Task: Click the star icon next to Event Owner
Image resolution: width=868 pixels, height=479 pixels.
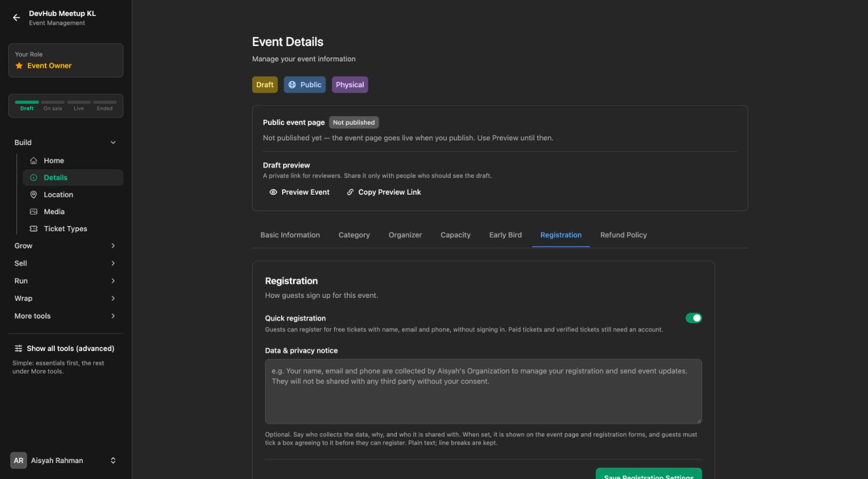Action: [19, 65]
